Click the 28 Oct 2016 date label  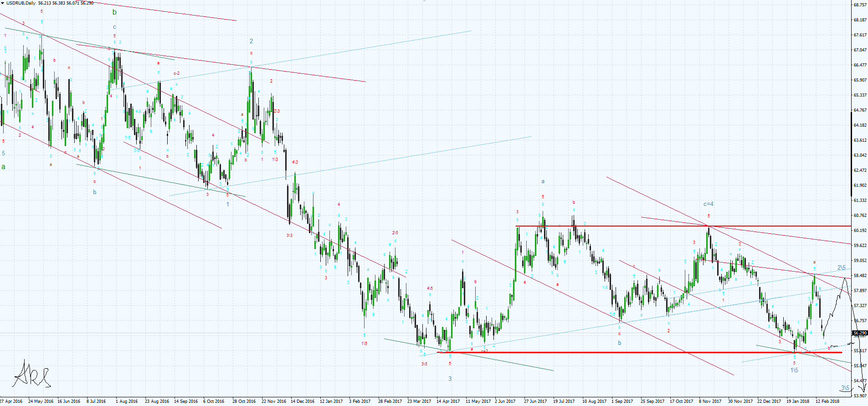[244, 401]
